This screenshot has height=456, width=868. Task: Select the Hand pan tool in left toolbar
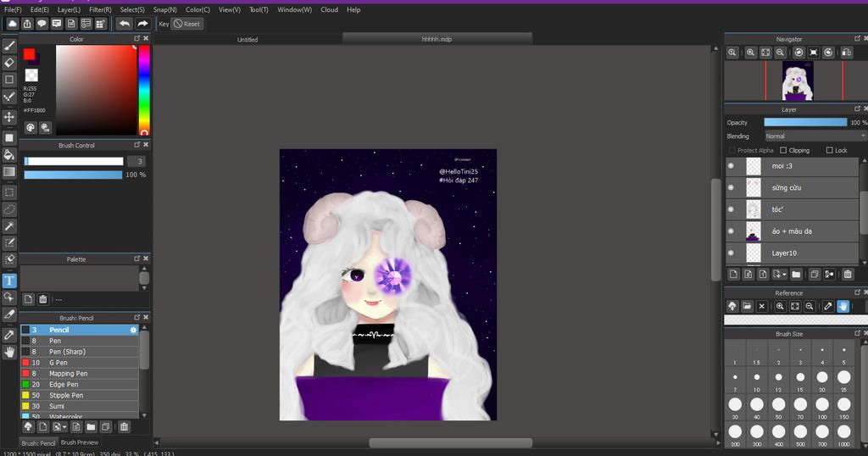coord(8,352)
